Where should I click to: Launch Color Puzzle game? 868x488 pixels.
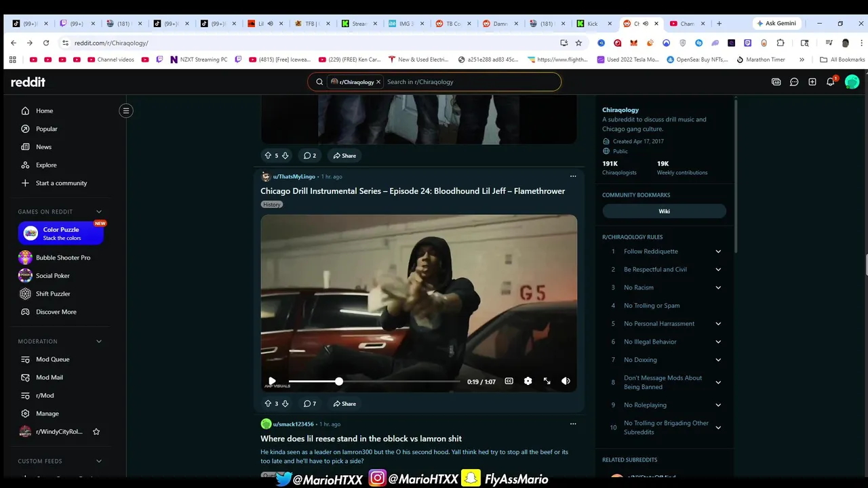[x=61, y=233]
